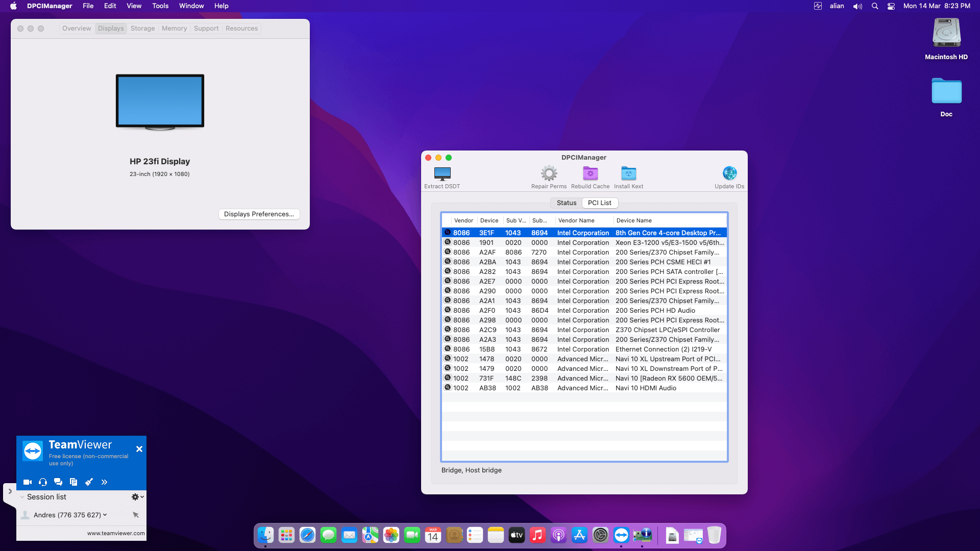980x551 pixels.
Task: Open the Support tab
Action: 206,29
